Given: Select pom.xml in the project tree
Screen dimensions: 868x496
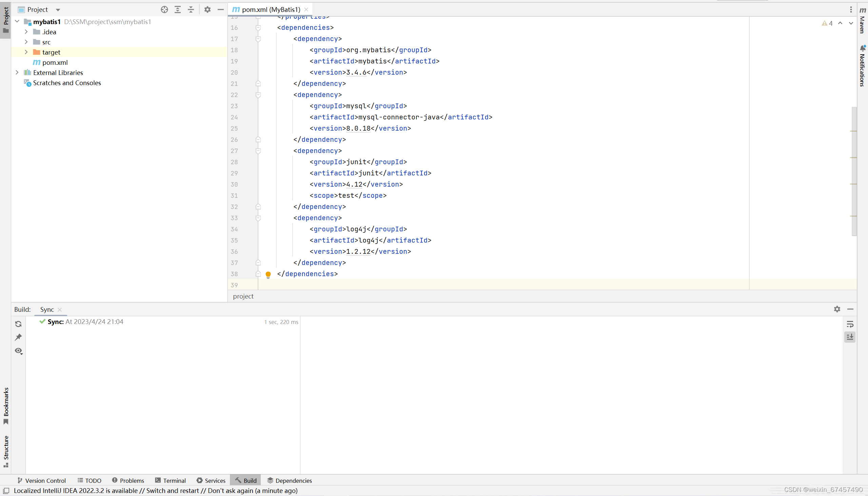Looking at the screenshot, I should point(55,62).
